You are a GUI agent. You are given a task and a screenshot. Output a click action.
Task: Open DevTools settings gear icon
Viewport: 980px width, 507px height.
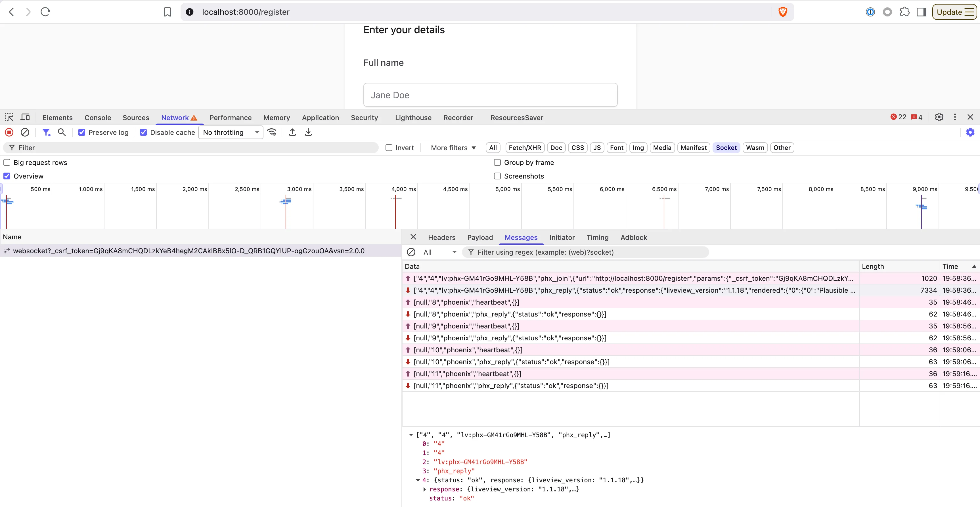click(x=939, y=117)
